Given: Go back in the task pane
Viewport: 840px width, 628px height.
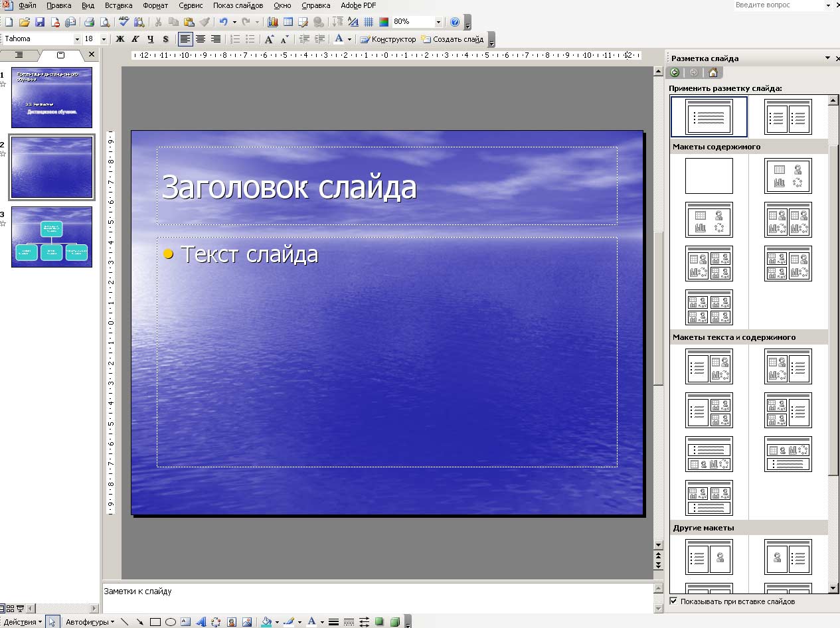Looking at the screenshot, I should point(675,72).
